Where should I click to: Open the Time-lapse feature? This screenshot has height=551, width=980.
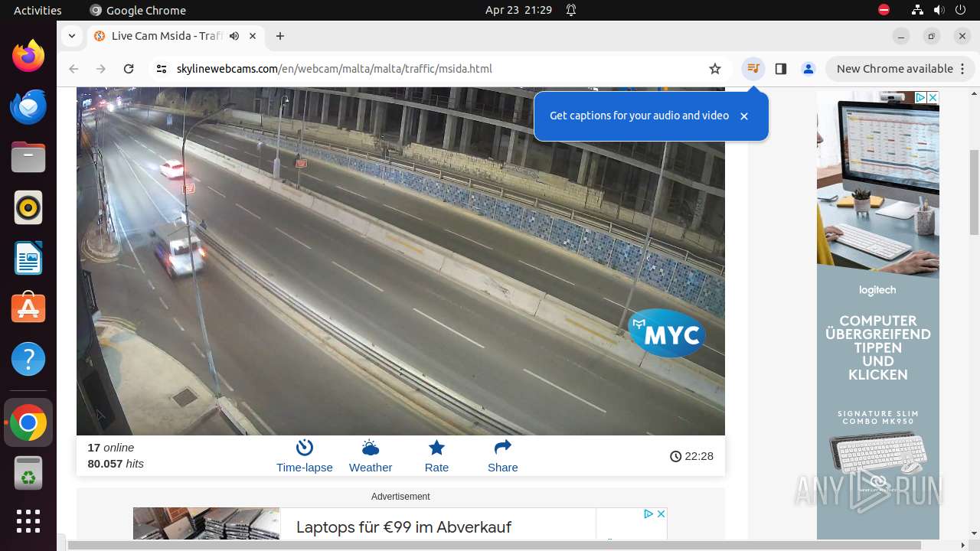(x=305, y=456)
